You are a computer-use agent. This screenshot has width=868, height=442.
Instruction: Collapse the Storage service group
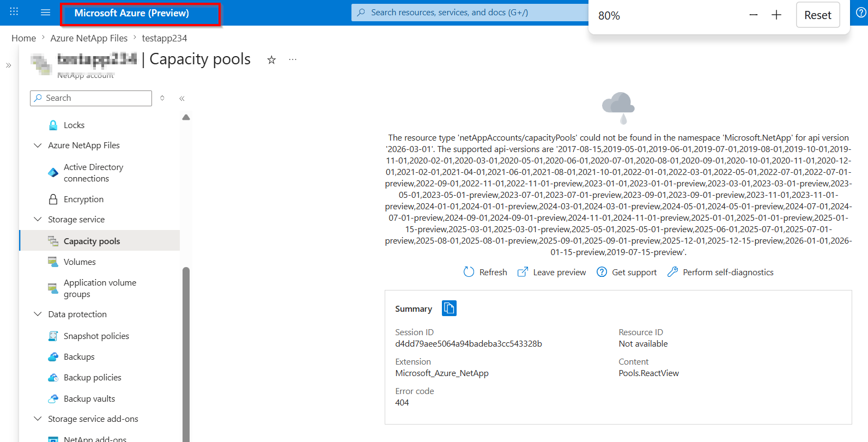[x=38, y=220]
